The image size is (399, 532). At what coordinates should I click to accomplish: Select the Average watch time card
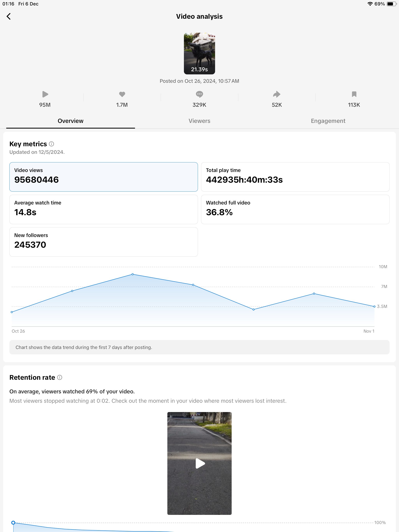coord(103,210)
